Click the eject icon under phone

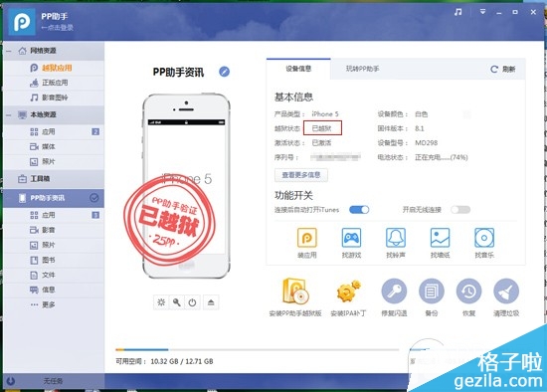coord(211,302)
